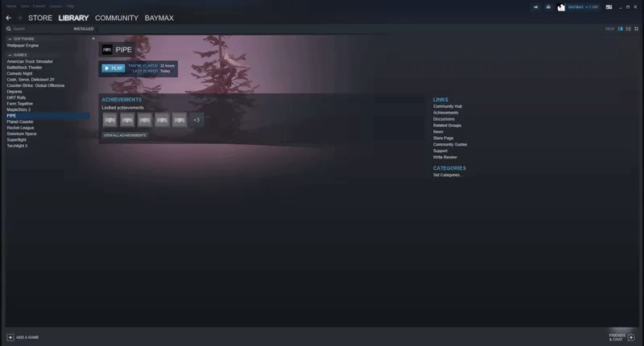Click the Write Review link
This screenshot has height=346, width=644.
(445, 157)
